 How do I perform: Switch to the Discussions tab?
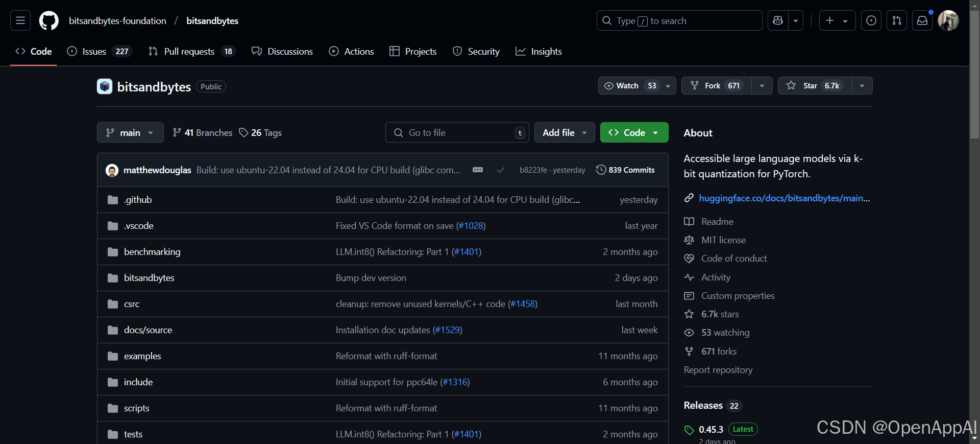coord(282,52)
